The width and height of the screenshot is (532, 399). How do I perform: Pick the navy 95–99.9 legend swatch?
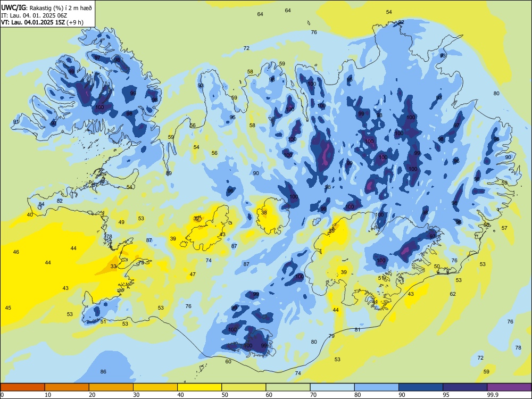tap(465, 387)
